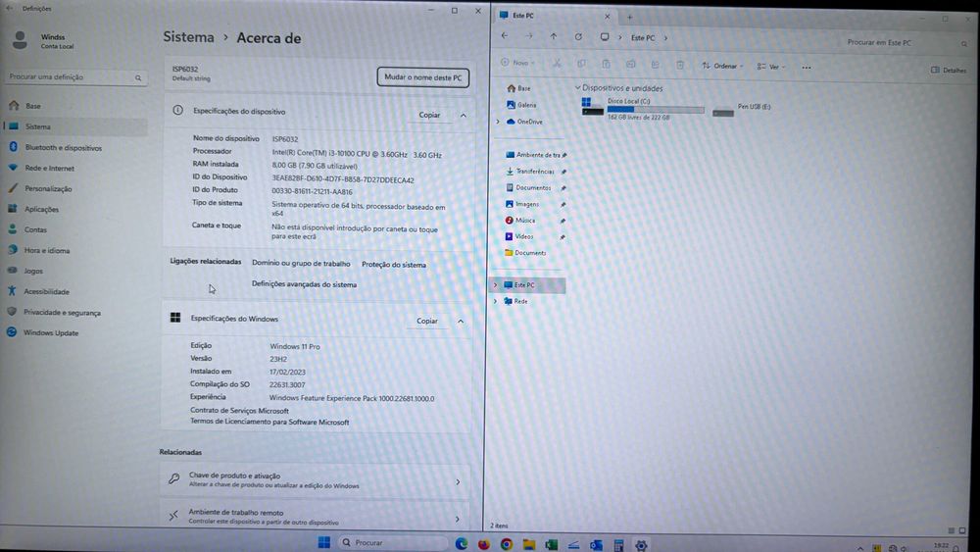Launch Firefox from the taskbar
Screen dimensions: 980x552
click(484, 544)
